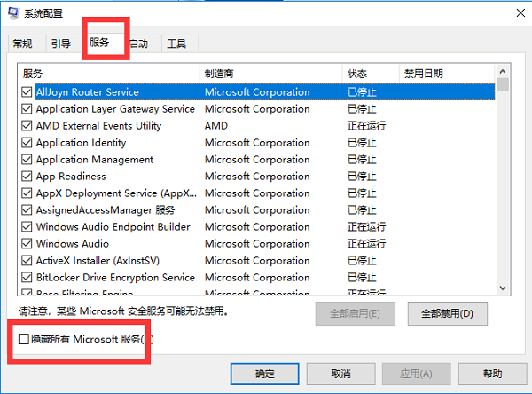Image resolution: width=532 pixels, height=394 pixels.
Task: Click Microsoft Corporation cell of App Readiness row
Action: point(257,177)
